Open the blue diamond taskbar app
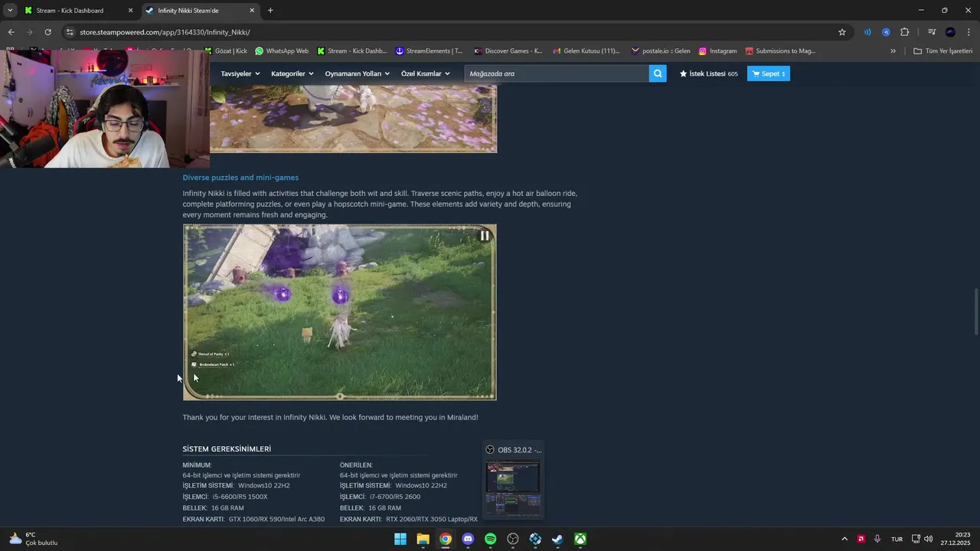 point(536,539)
